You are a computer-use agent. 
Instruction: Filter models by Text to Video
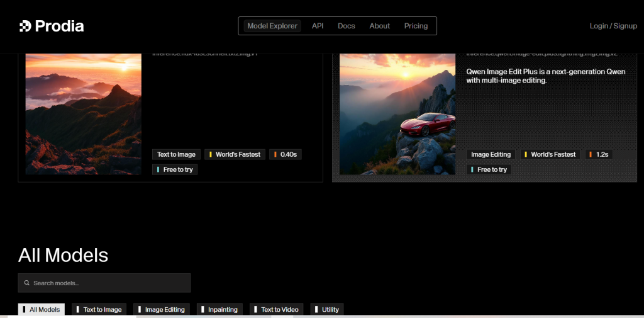[276, 309]
